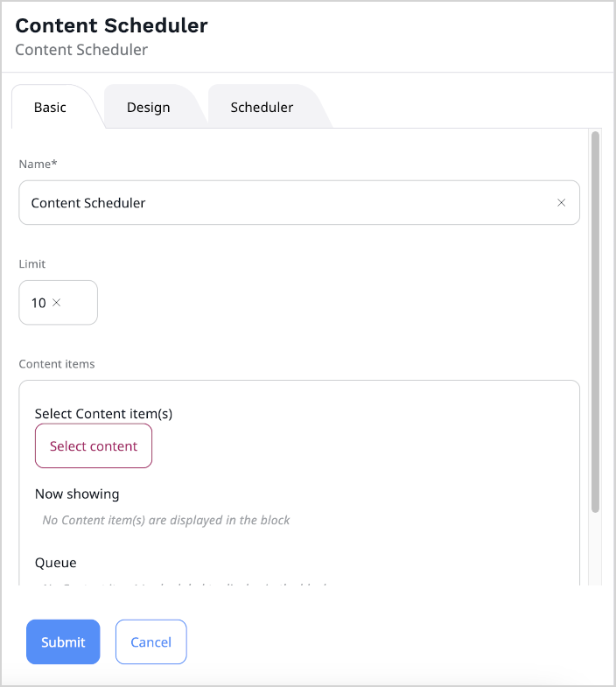Click the Queue heading

click(x=56, y=563)
